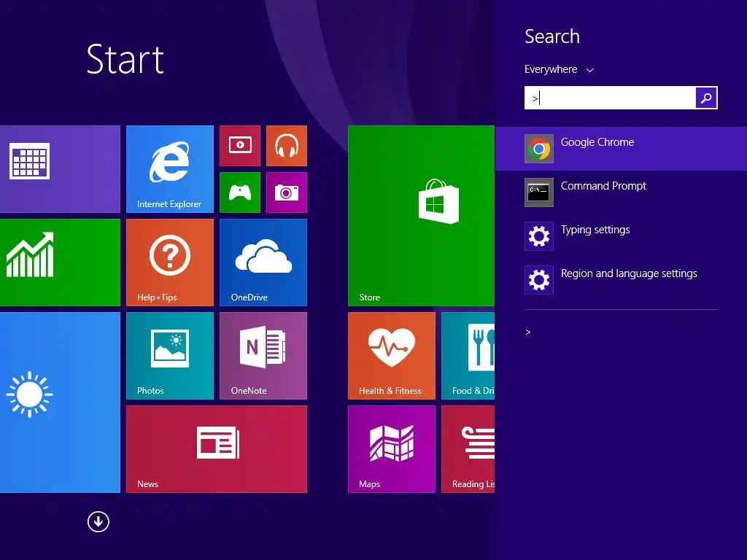Open the Maps tile
Screen dimensions: 747x560
(392, 449)
